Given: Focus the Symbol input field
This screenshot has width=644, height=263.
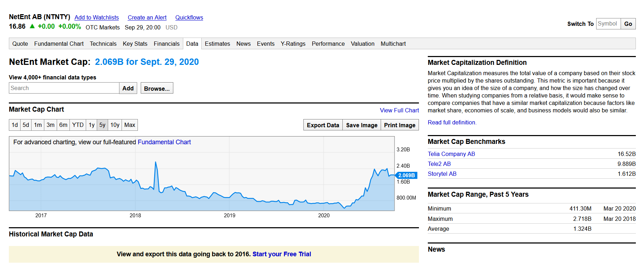Looking at the screenshot, I should click(608, 24).
